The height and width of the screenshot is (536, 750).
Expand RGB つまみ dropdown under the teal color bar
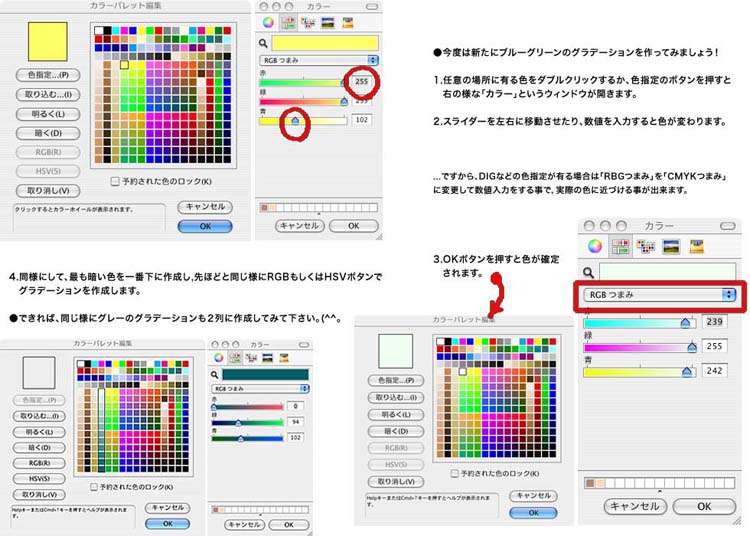coord(258,388)
